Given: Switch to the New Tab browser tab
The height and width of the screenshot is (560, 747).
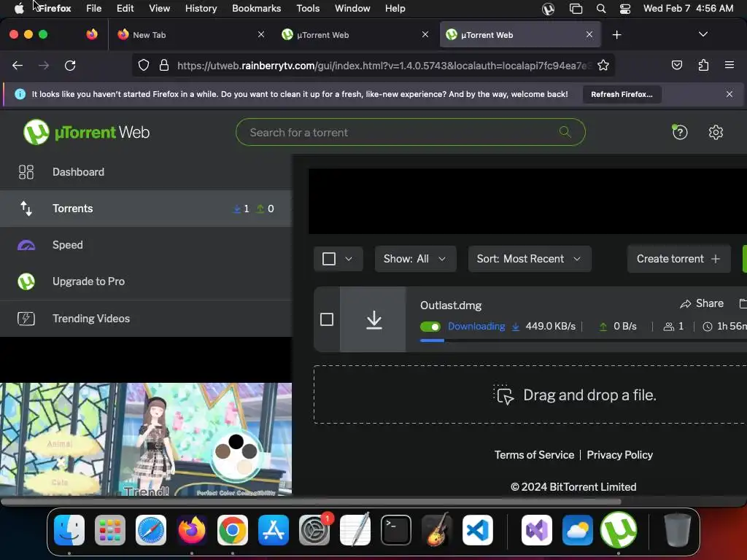Looking at the screenshot, I should pyautogui.click(x=190, y=35).
